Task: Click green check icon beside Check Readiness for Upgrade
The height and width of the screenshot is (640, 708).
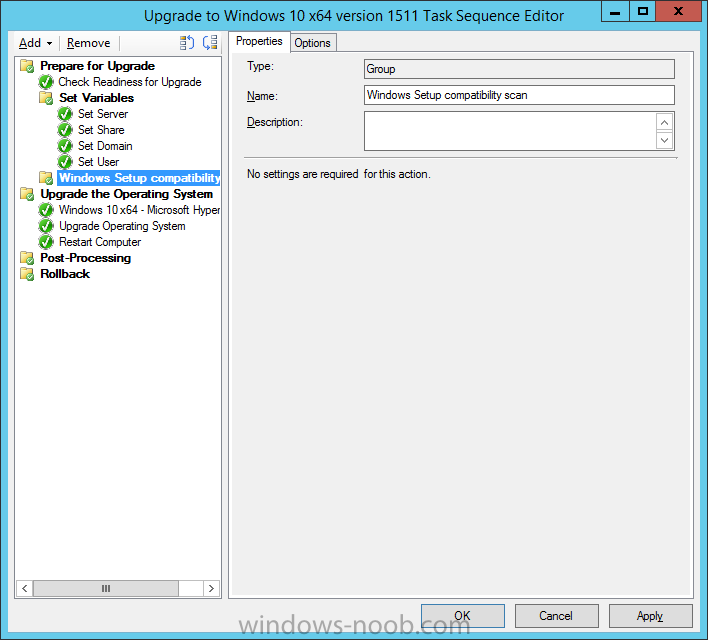Action: tap(46, 82)
